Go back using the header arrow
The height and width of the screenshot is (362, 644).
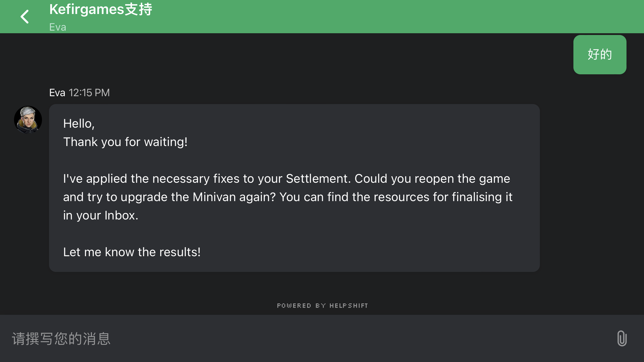[x=25, y=17]
